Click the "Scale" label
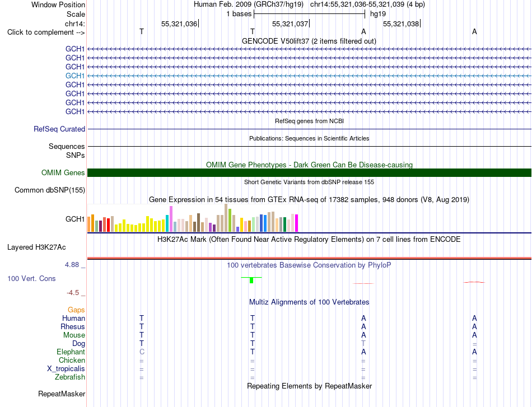Screen dimensions: 532x407 click(x=76, y=14)
